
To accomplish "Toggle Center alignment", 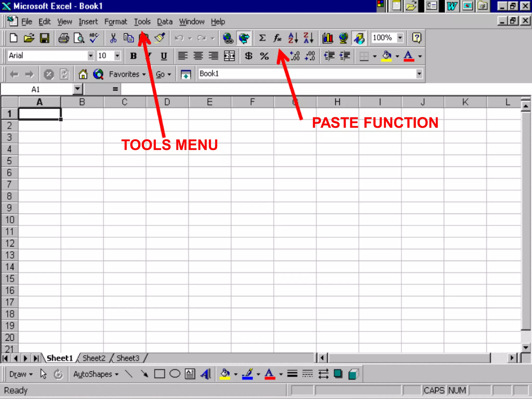I will point(198,56).
